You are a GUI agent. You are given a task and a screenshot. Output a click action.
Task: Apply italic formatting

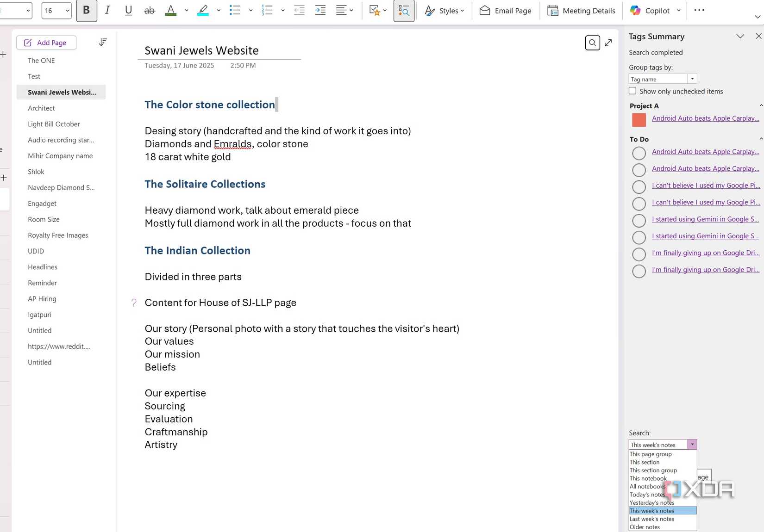tap(107, 10)
